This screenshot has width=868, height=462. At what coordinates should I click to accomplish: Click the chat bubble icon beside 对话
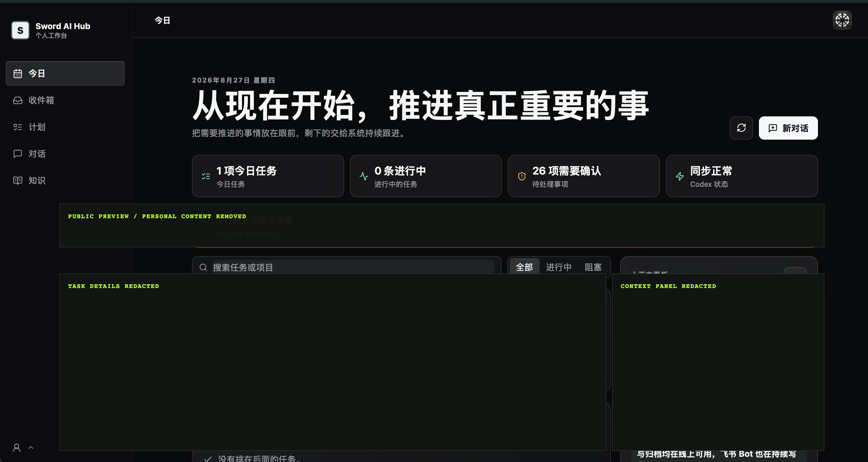point(17,154)
